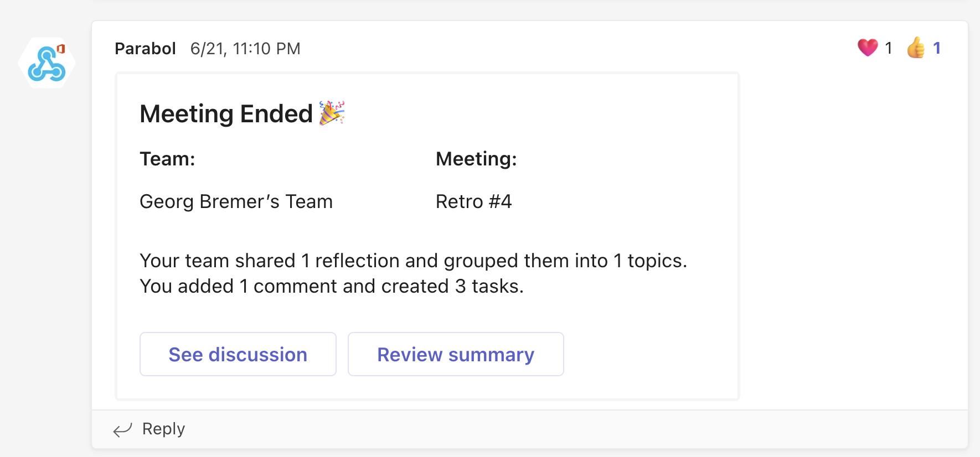The image size is (980, 457).
Task: Click the Team: field label
Action: point(167,159)
